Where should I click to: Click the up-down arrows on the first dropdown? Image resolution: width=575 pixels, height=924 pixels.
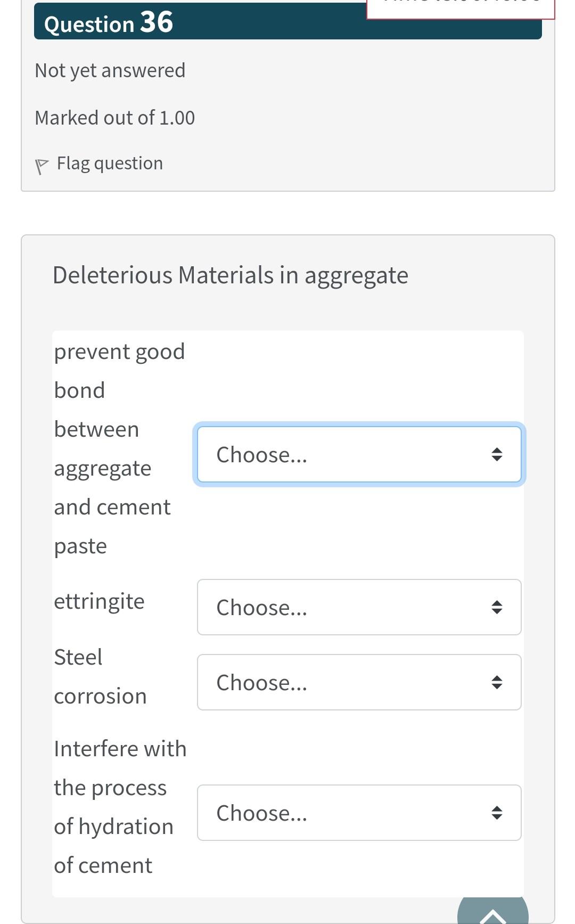click(x=497, y=454)
